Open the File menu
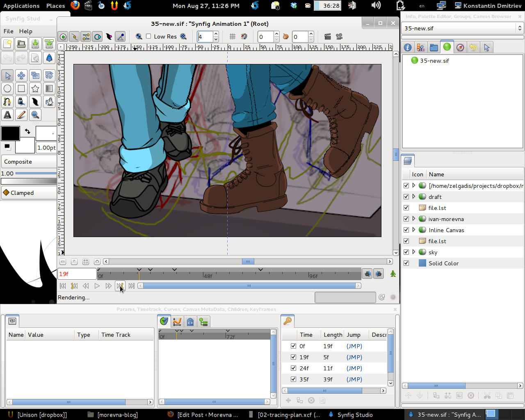The height and width of the screenshot is (420, 525). [x=8, y=31]
